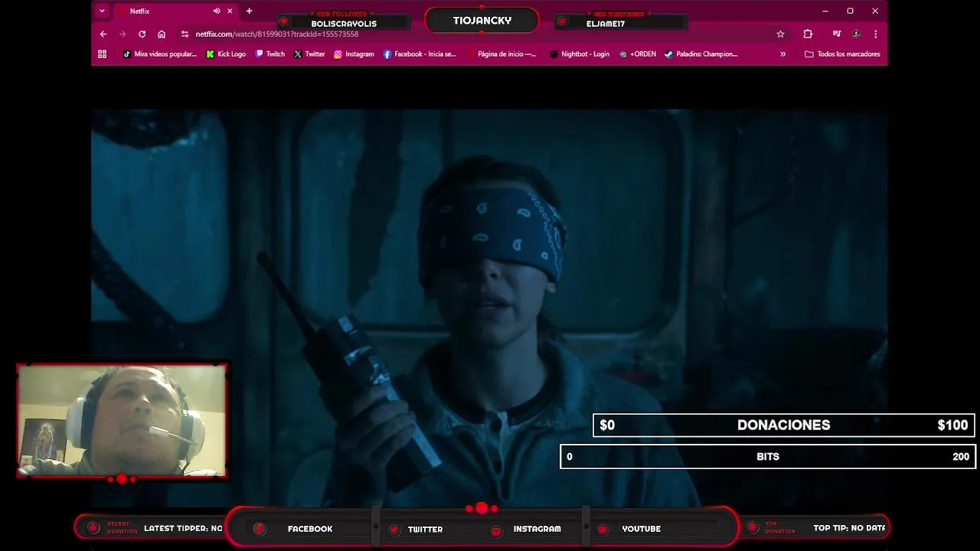Open the Kick Logo bookmark
Viewport: 980px width, 551px height.
point(226,54)
